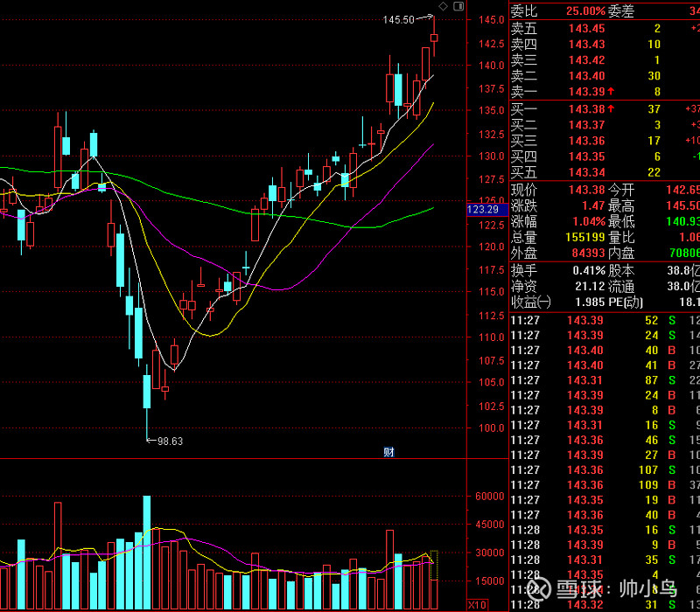This screenshot has height=612, width=700.
Task: Select the tick row with volume 46 S
Action: tap(605, 441)
